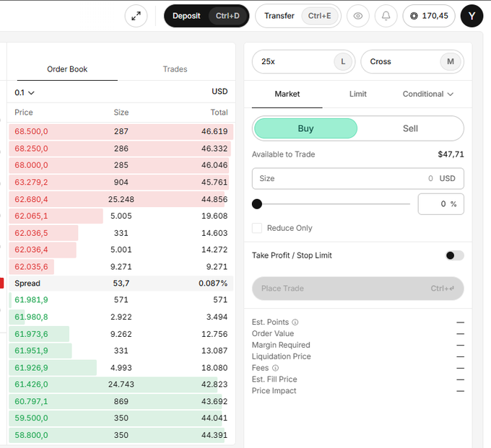Select the Market order tab
The image size is (491, 448).
pyautogui.click(x=287, y=94)
